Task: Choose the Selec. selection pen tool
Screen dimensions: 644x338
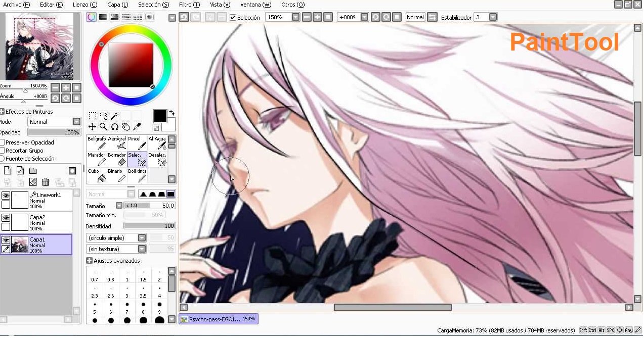Action: [137, 159]
